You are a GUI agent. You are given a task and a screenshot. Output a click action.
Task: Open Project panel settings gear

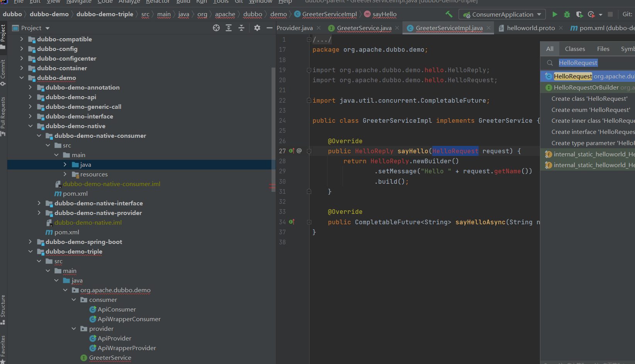point(257,28)
